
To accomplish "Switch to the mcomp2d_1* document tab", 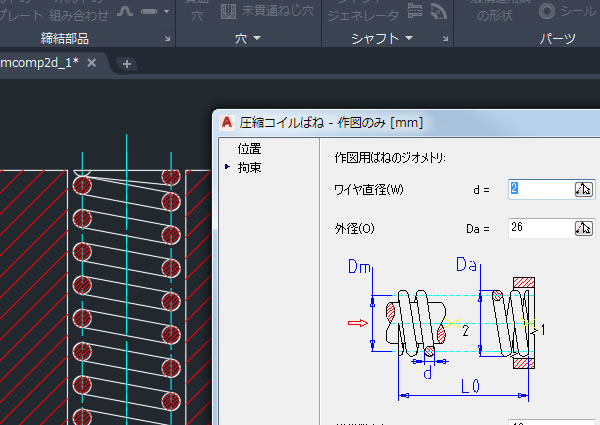I will tap(39, 62).
